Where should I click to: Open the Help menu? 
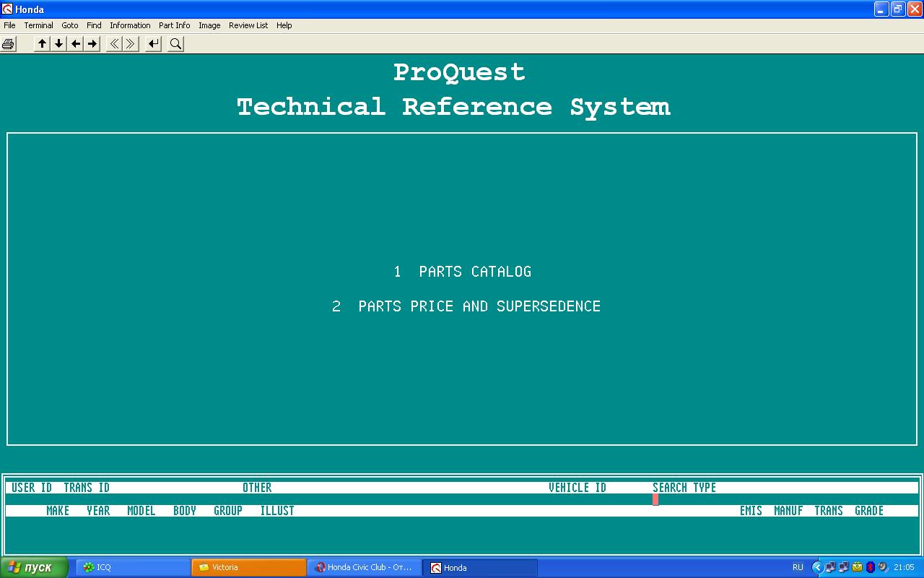[x=284, y=25]
